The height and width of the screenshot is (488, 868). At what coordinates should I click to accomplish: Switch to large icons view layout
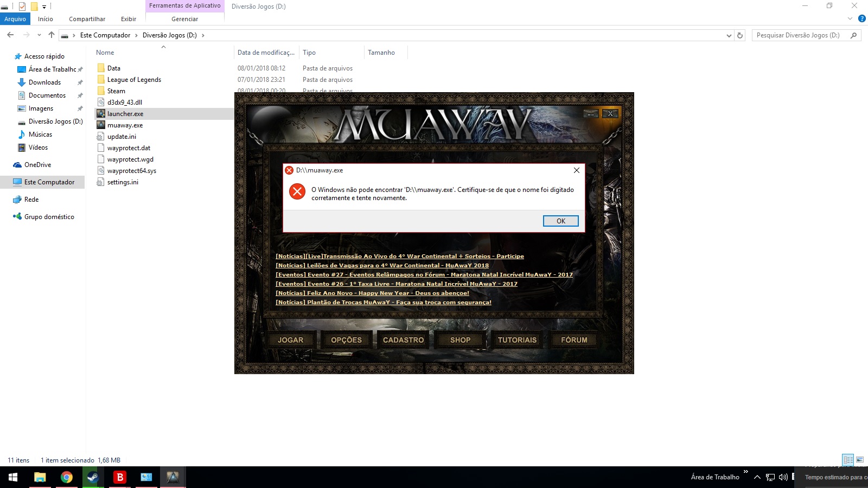coord(860,460)
